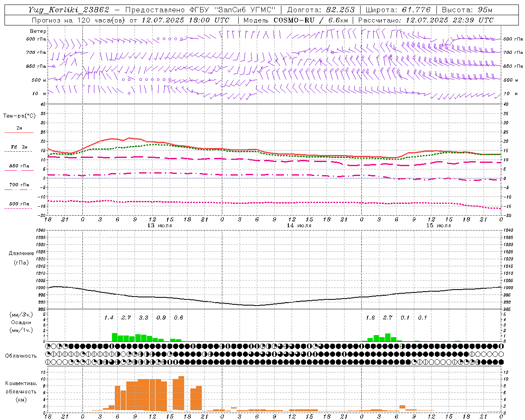The image size is (525, 420).
Task: Select forecast start time 12.07.2025 18:00 UTC
Action: coord(185,20)
